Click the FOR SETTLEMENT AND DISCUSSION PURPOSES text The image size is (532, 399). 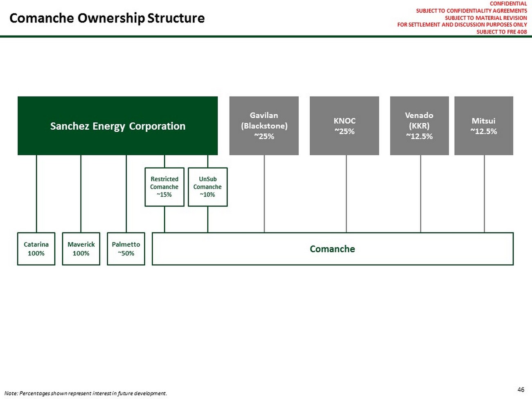(x=462, y=25)
